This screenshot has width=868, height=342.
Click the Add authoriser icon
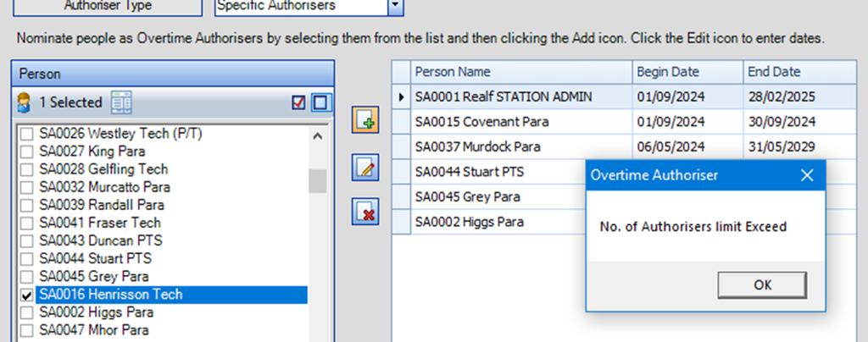click(x=365, y=120)
